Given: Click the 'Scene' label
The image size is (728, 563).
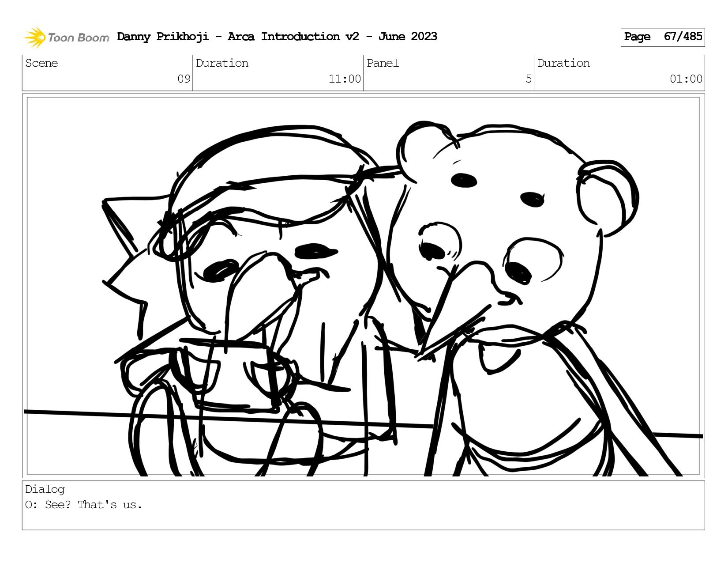Looking at the screenshot, I should pos(41,63).
